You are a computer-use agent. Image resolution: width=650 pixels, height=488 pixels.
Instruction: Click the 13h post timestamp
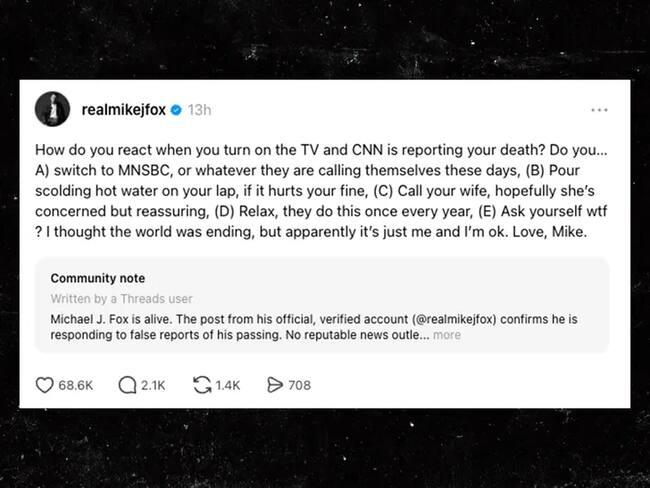199,108
